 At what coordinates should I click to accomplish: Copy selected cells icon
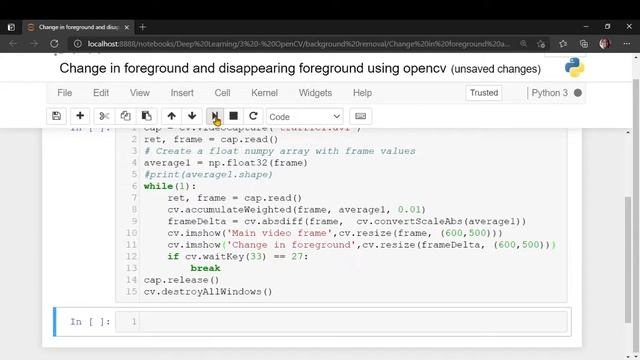pyautogui.click(x=125, y=116)
